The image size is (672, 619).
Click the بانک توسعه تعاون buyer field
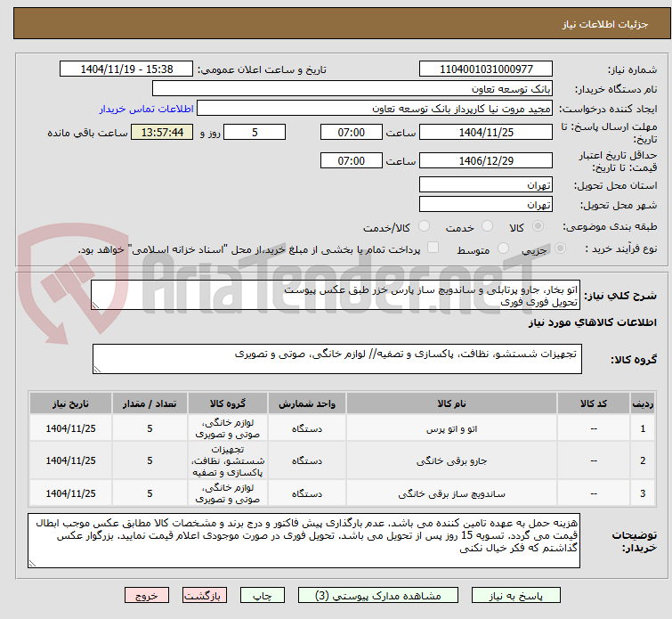pos(352,89)
